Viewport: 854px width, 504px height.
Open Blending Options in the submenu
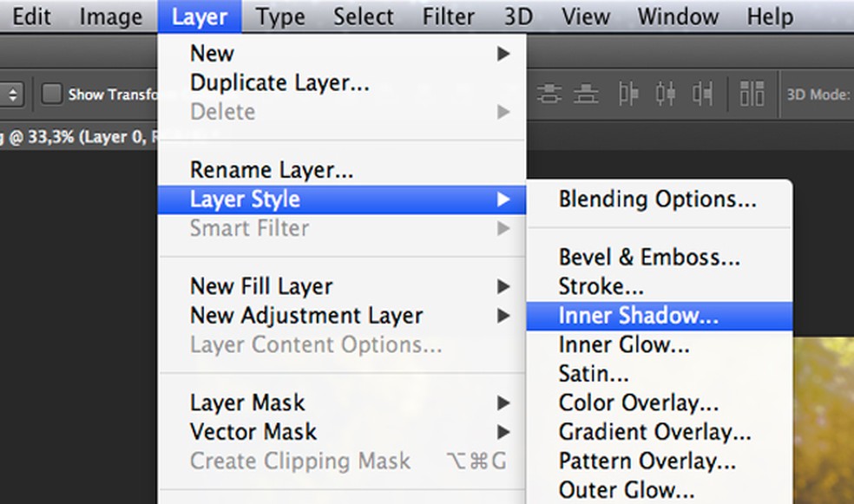click(657, 200)
